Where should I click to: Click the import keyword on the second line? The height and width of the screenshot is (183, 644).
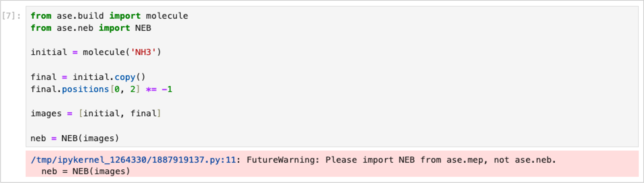[x=114, y=28]
